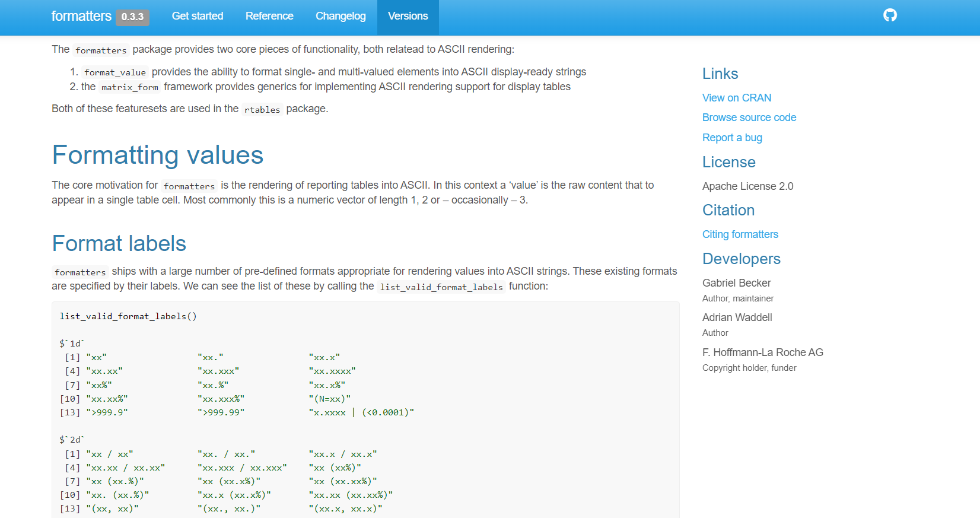Follow the Browse source code link
This screenshot has width=980, height=518.
click(749, 117)
